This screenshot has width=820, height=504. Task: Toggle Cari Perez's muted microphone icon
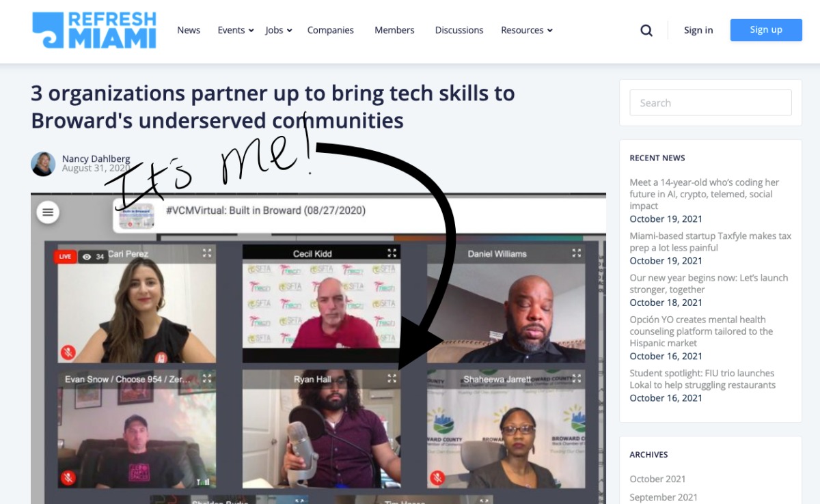point(68,352)
